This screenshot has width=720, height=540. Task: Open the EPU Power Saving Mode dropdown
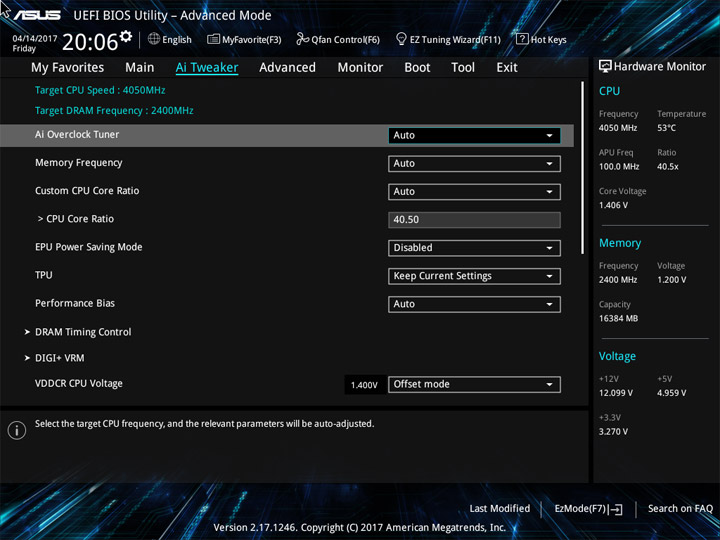pyautogui.click(x=474, y=248)
